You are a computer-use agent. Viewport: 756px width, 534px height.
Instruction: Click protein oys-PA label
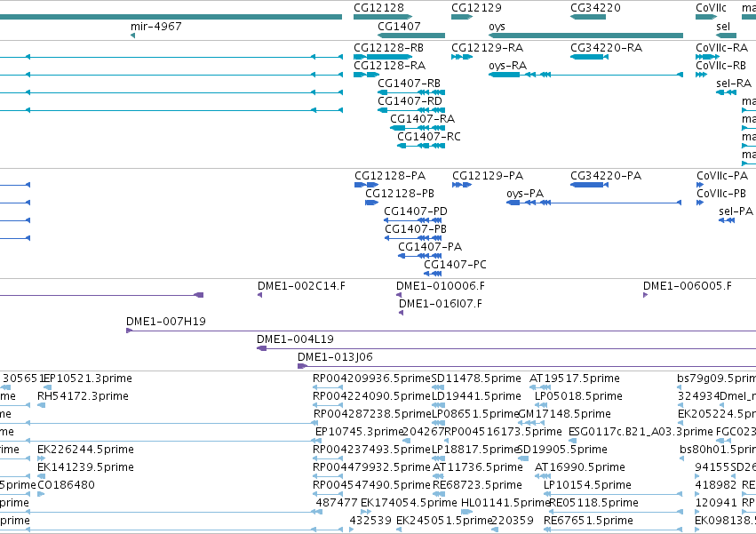(x=525, y=194)
